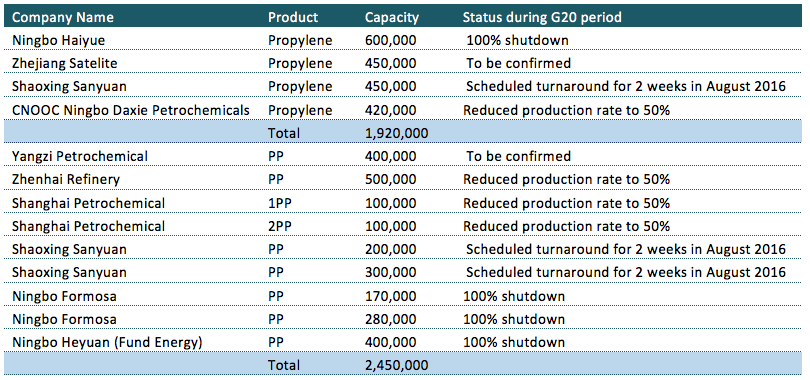Click the Yangzi Petrochemical company cell

pyautogui.click(x=80, y=156)
